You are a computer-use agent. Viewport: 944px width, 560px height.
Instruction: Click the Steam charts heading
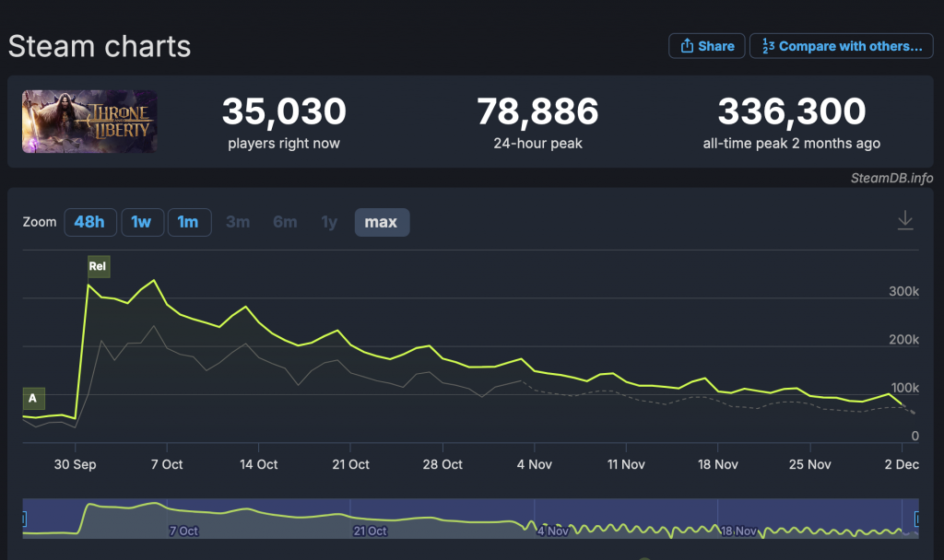[x=100, y=46]
